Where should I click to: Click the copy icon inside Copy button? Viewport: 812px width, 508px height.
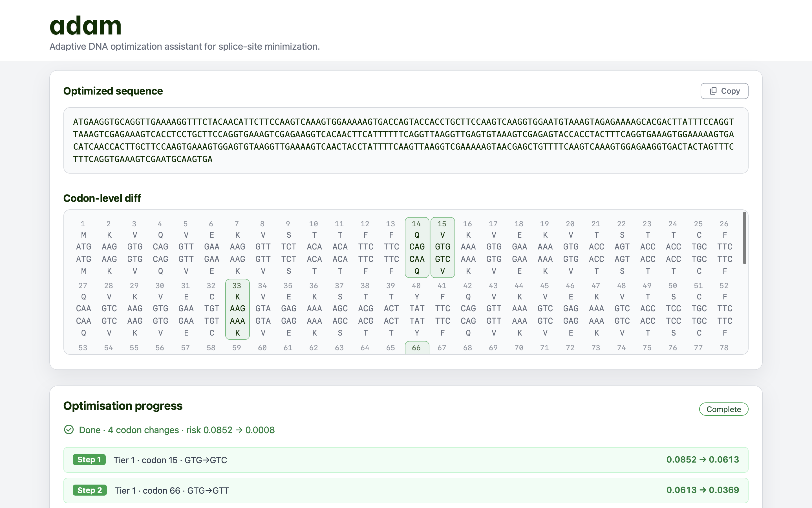point(713,91)
